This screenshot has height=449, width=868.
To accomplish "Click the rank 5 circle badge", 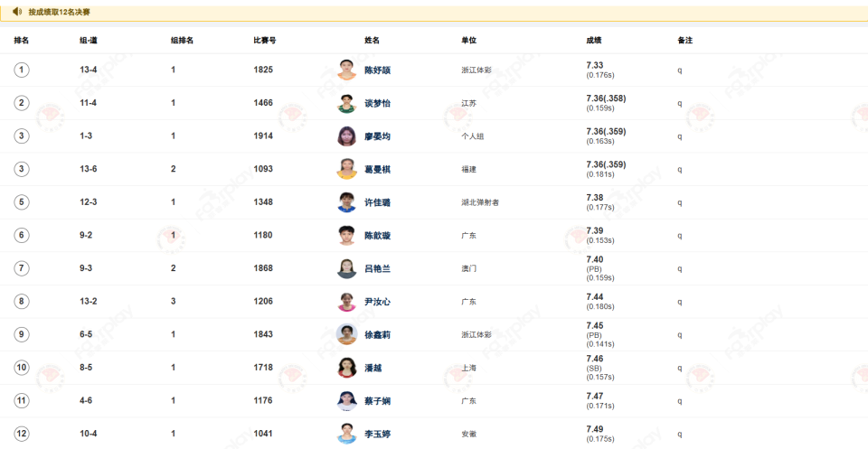I will pyautogui.click(x=22, y=202).
